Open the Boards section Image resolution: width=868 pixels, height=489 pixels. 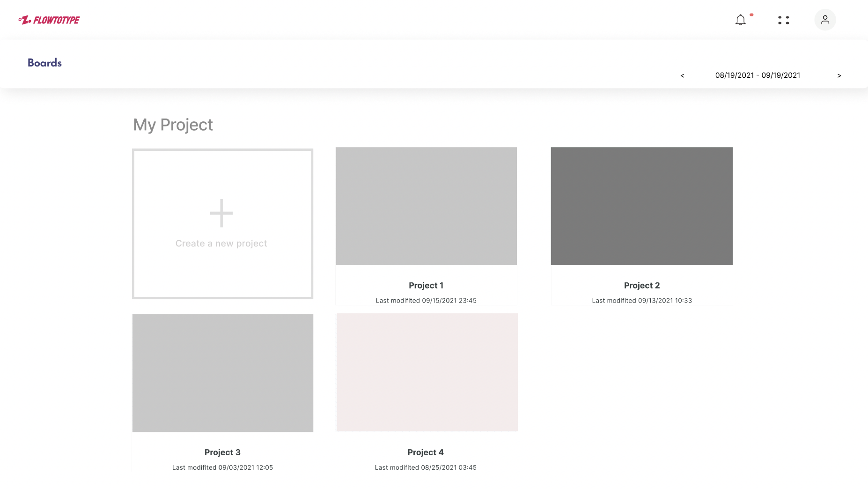[44, 63]
